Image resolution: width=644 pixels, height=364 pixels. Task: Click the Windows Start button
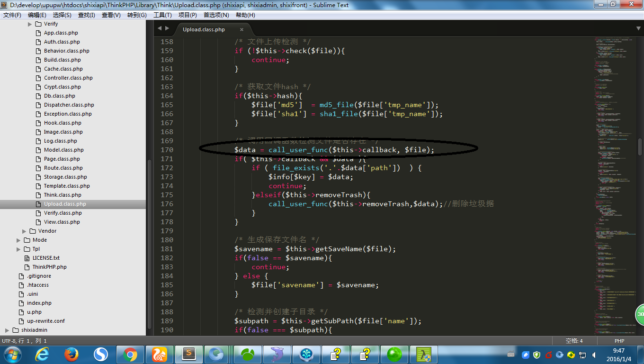(12, 354)
